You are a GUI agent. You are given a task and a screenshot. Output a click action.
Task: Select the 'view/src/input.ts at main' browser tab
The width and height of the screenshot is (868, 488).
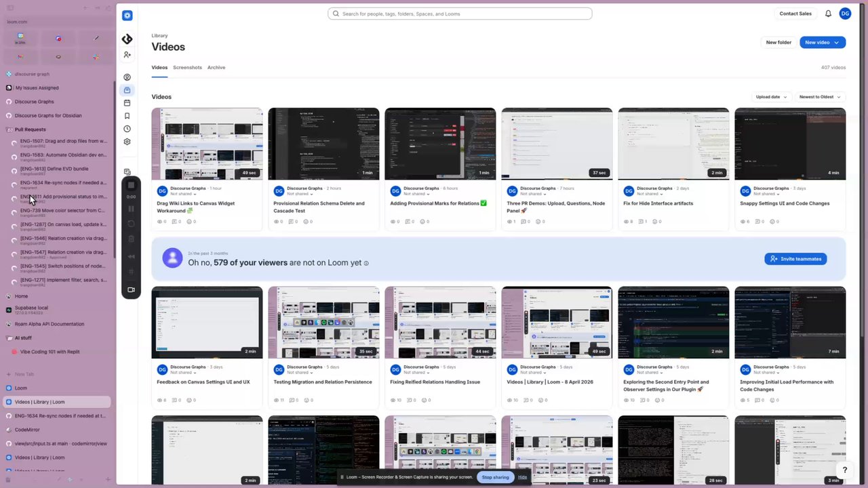[x=57, y=443]
